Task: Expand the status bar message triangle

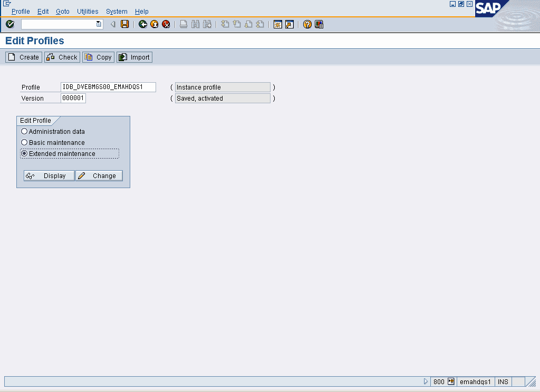Action: click(426, 381)
